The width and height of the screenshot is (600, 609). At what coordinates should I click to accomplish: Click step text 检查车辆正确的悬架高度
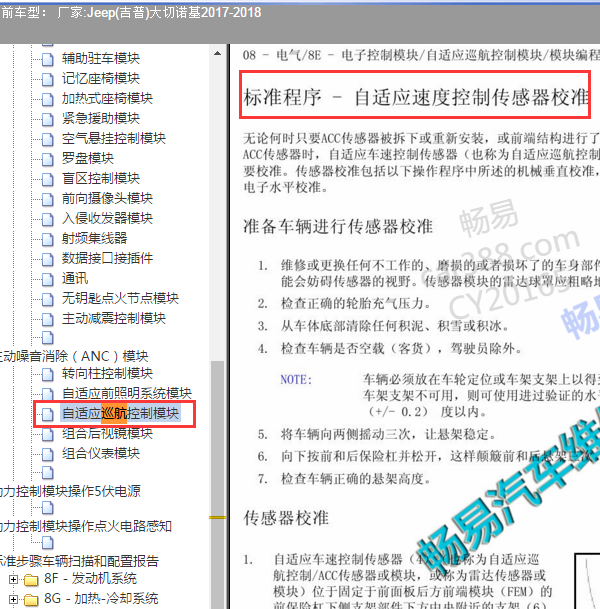coord(356,479)
